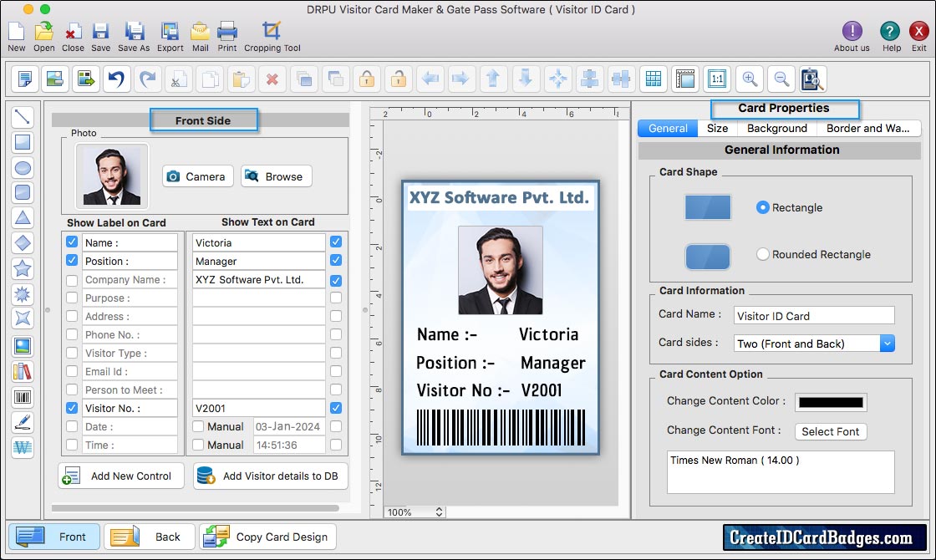Click Add New Control button
The image size is (936, 560).
pyautogui.click(x=121, y=476)
